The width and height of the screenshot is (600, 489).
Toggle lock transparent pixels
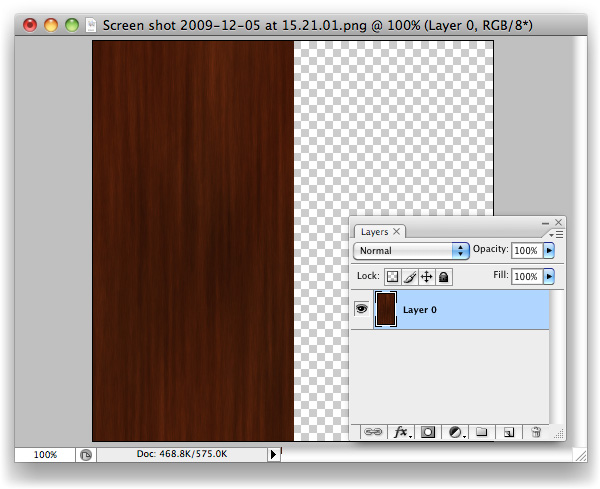click(x=393, y=276)
